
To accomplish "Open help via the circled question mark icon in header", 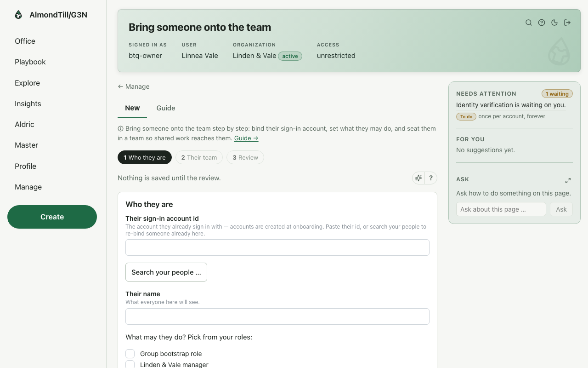I will tap(542, 23).
